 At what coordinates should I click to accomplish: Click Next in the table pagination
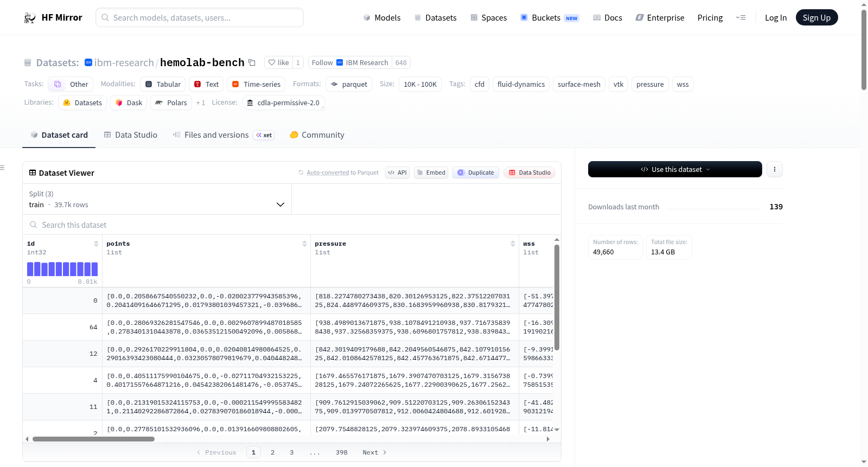pos(375,452)
